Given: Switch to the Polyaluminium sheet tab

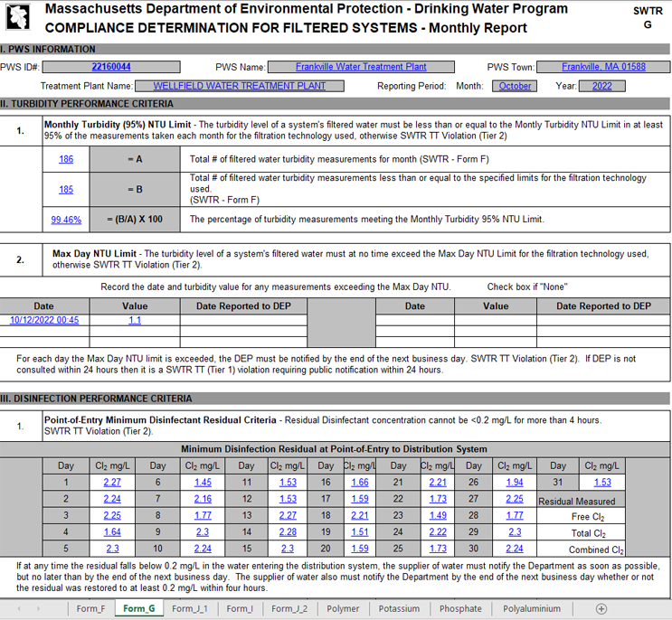Looking at the screenshot, I should tap(532, 609).
